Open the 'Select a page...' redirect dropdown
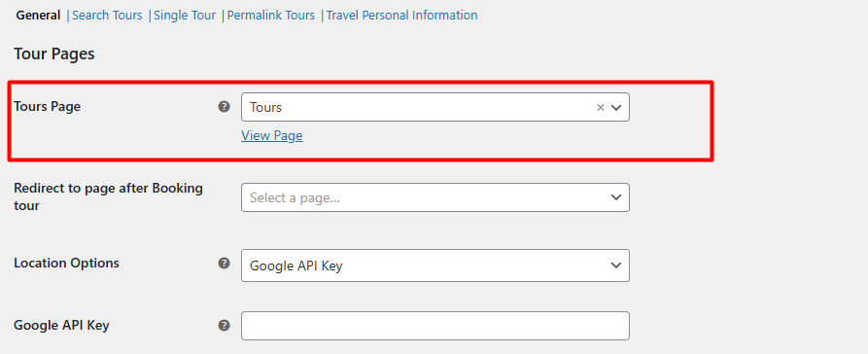The image size is (868, 354). point(435,197)
